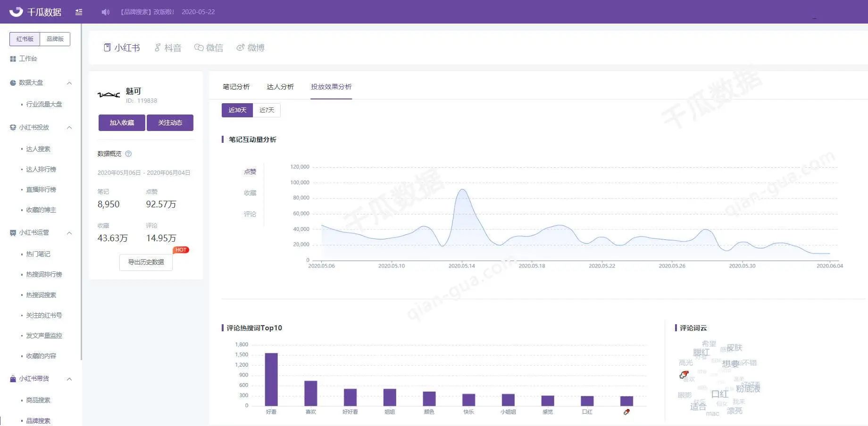Viewport: 868px width, 426px height.
Task: Click the 喜欢 bar in Top10 chart
Action: coord(311,393)
